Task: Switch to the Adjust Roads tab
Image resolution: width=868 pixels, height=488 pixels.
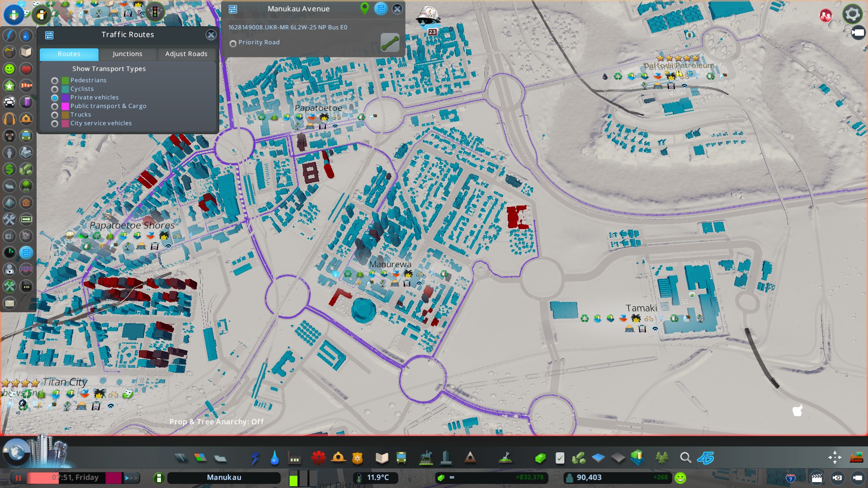Action: click(186, 54)
